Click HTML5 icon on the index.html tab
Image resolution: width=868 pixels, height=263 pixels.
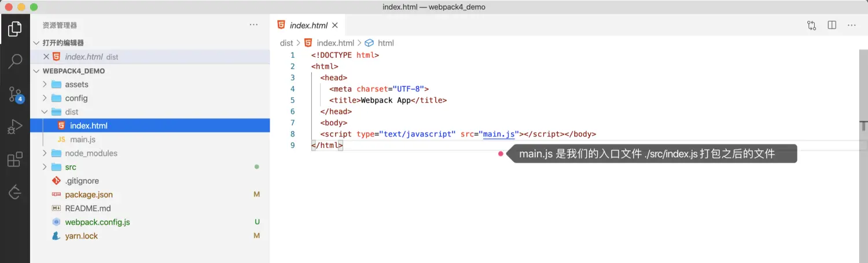coord(281,25)
